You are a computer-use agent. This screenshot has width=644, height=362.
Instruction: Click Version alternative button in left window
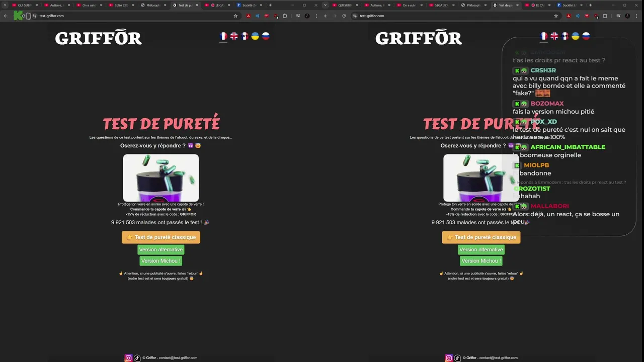161,249
